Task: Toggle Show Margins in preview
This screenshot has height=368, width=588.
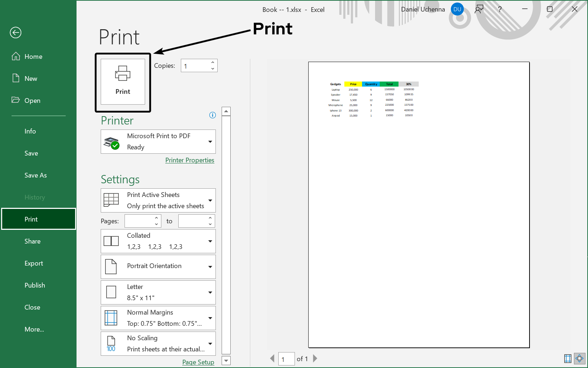Action: [x=567, y=358]
